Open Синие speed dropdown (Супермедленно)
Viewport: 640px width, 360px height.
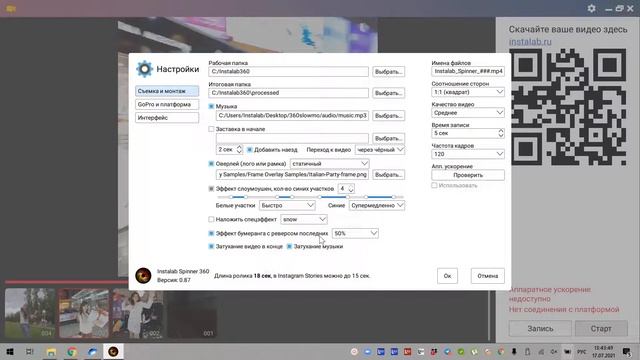click(377, 205)
